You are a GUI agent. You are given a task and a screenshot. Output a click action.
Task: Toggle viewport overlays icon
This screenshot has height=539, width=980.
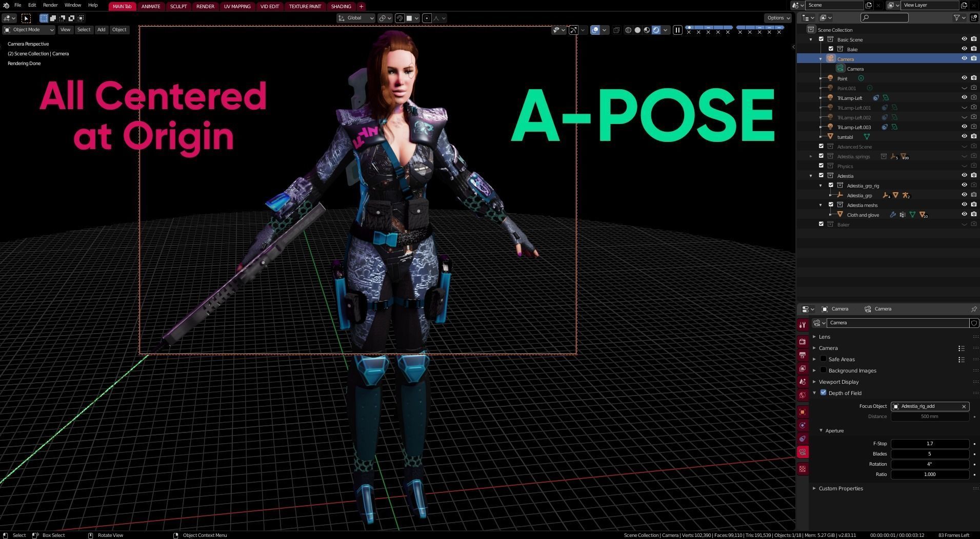point(595,30)
